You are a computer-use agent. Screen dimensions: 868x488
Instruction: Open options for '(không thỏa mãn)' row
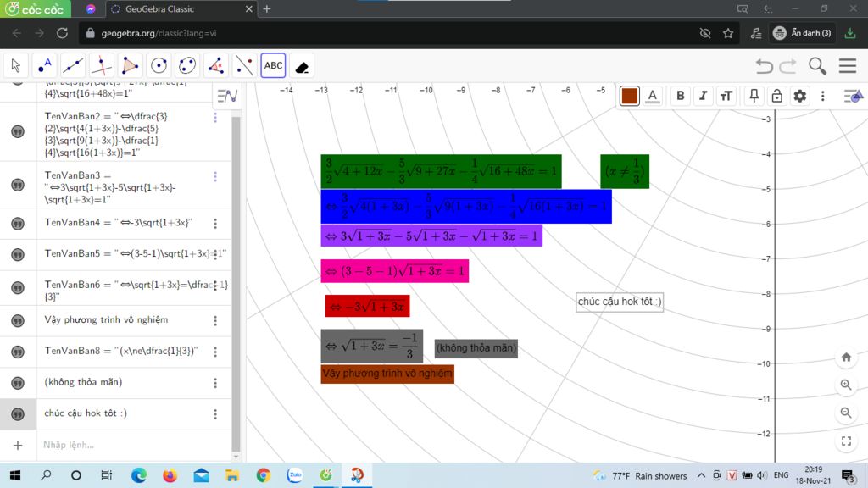(x=215, y=383)
